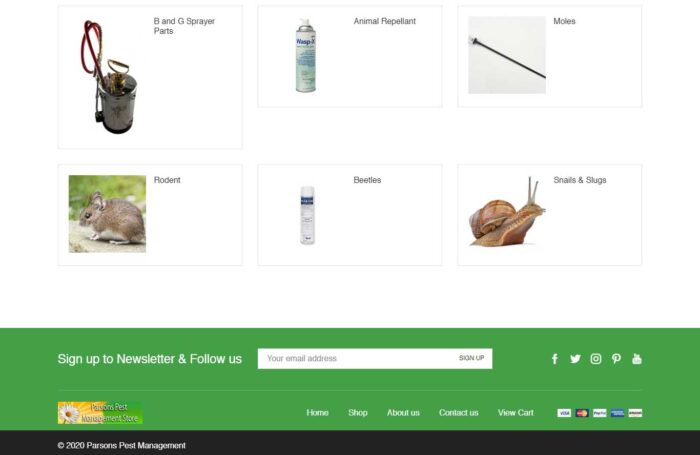Open the B and G Sprayer Parts category
Screen dimensions: 700x455
[x=184, y=26]
